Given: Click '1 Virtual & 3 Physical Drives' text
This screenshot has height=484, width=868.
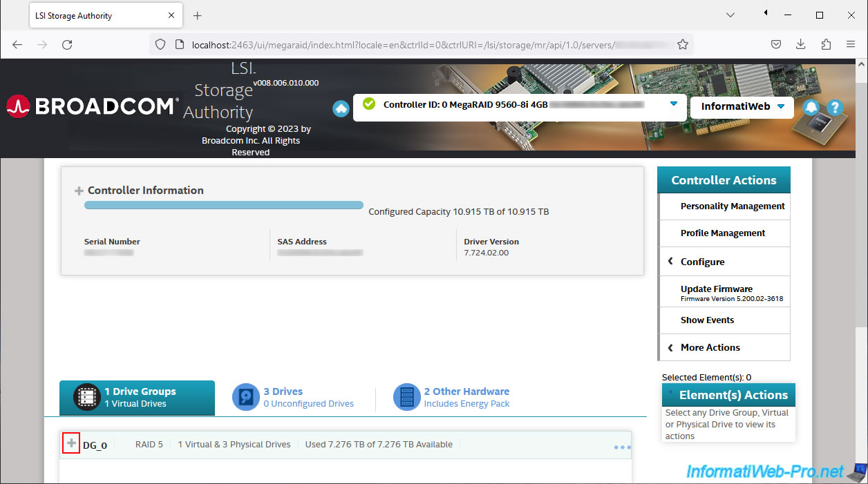Looking at the screenshot, I should pos(234,445).
